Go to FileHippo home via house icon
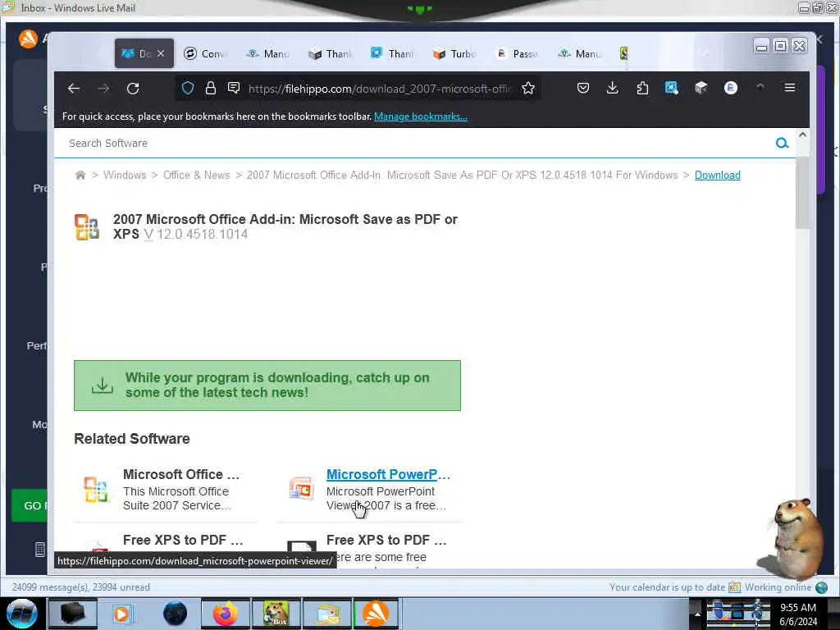The width and height of the screenshot is (840, 630). point(80,176)
